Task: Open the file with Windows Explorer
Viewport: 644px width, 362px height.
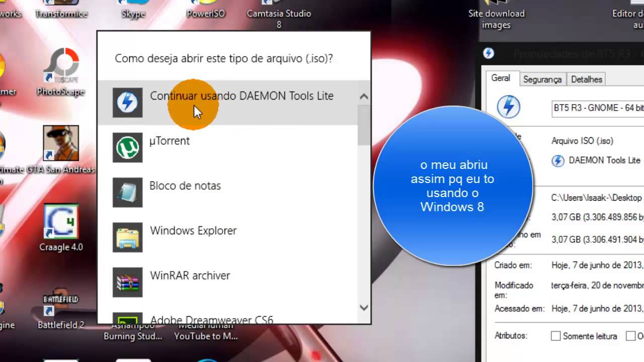Action: [x=227, y=237]
